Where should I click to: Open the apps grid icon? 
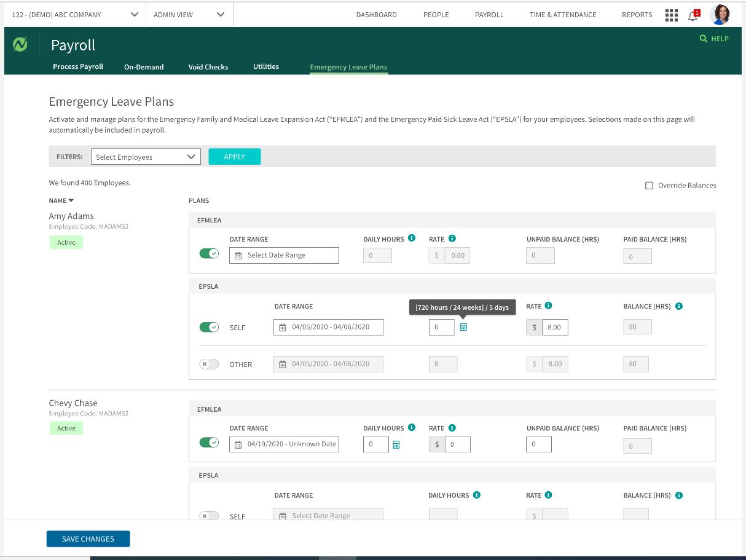click(x=672, y=15)
